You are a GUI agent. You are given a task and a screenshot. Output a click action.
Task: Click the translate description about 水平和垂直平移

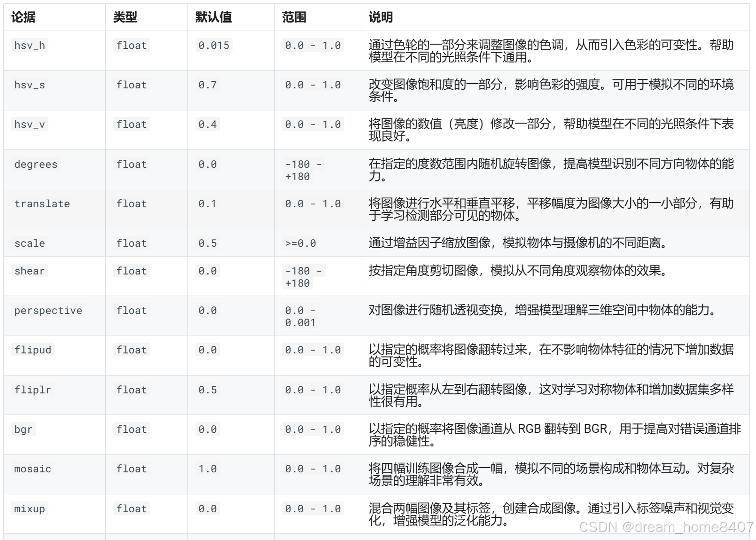point(551,209)
